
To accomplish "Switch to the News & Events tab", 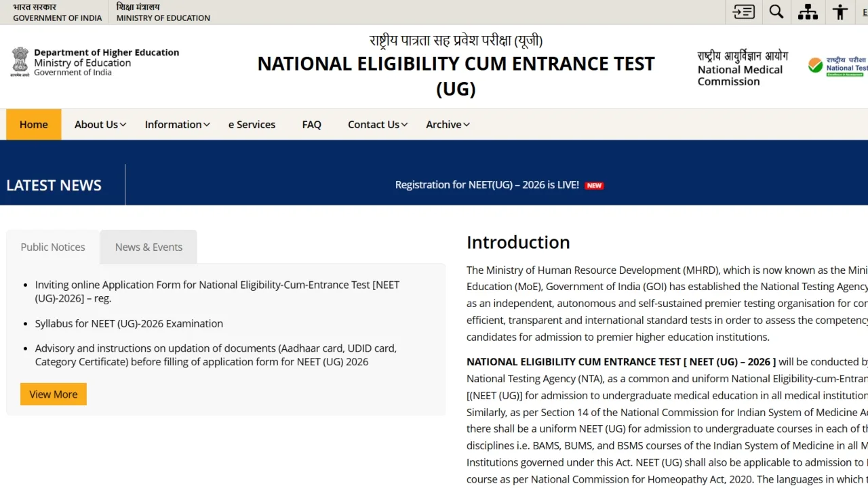I will [149, 247].
